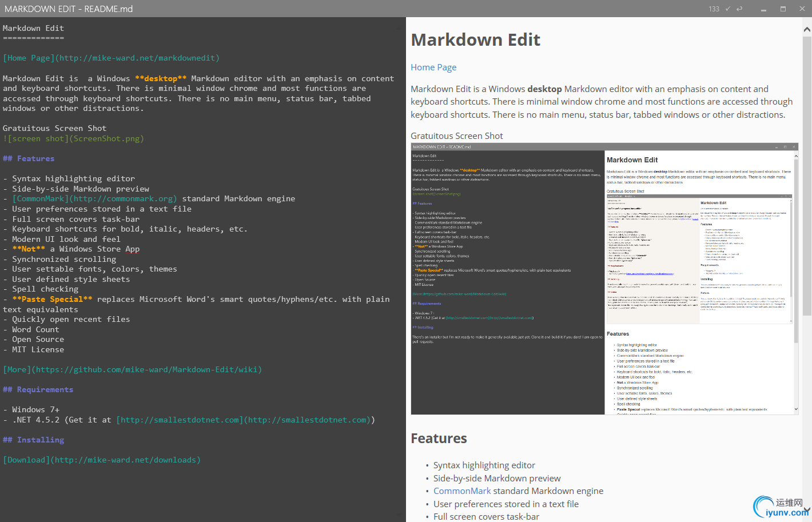812x522 pixels.
Task: Click the ## Installing heading in editor
Action: (x=33, y=440)
